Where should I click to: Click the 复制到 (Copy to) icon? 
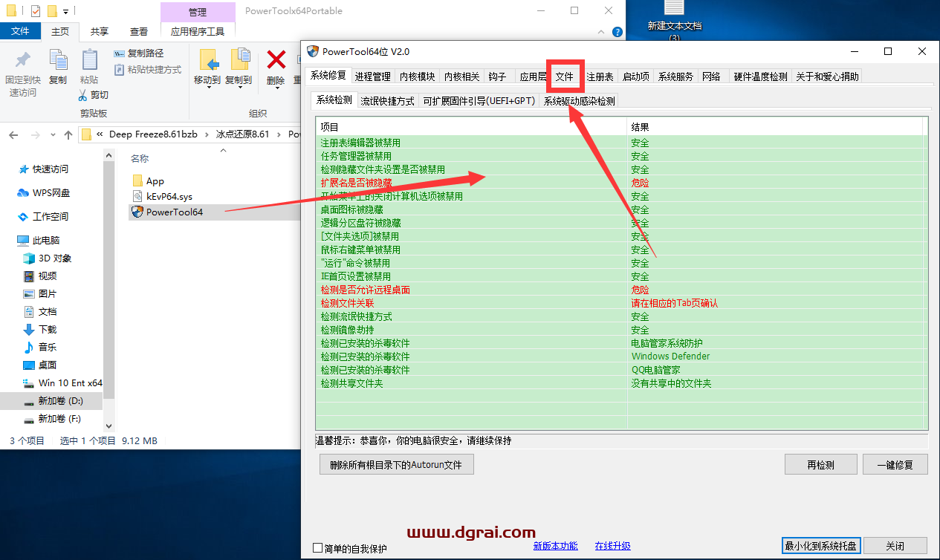239,59
